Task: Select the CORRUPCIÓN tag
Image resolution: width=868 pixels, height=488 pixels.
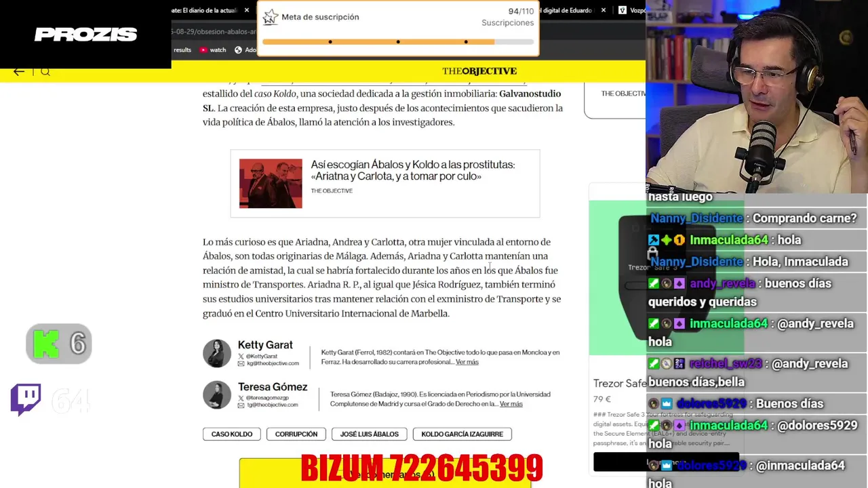Action: click(x=296, y=434)
